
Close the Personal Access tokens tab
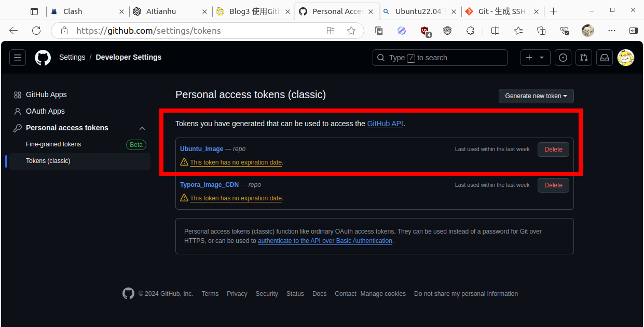[x=371, y=11]
